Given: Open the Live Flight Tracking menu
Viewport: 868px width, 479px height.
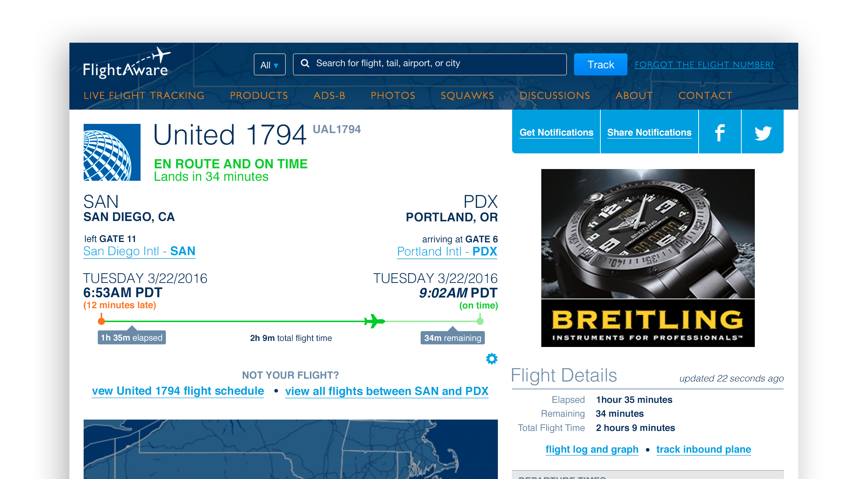Looking at the screenshot, I should (x=144, y=95).
